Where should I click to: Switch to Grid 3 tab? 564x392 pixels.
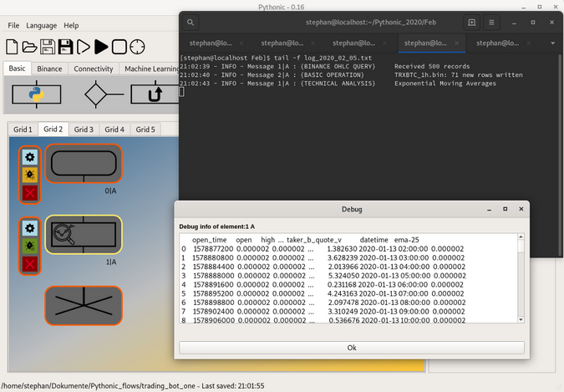tap(84, 130)
